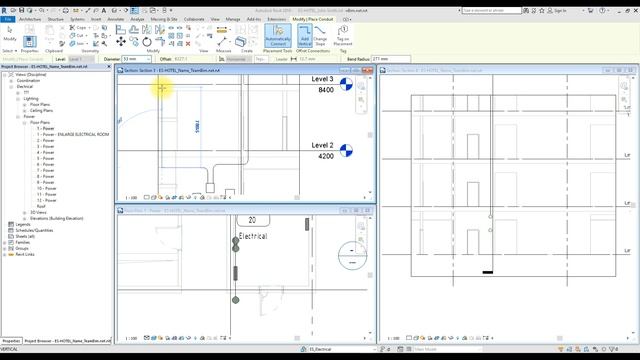Click the Rotate tool icon

[147, 42]
